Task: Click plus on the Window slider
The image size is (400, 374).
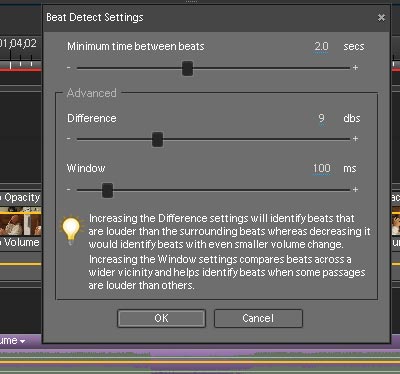Action: point(355,190)
